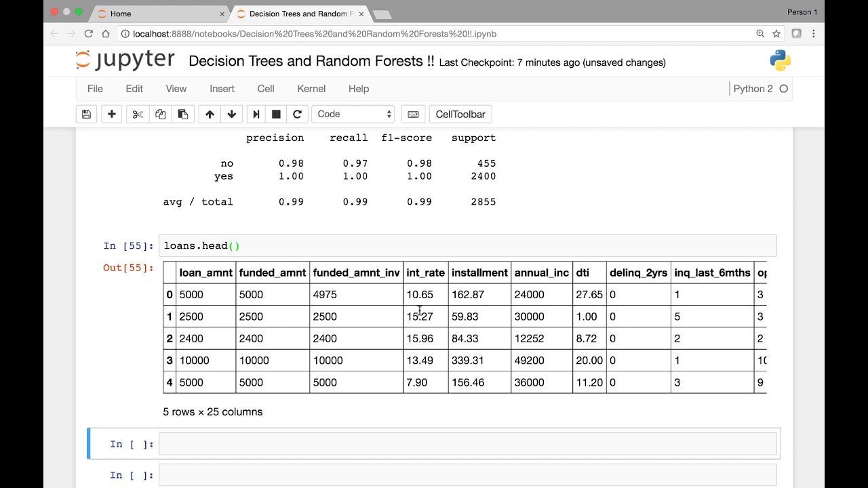Rename notebook title Decision Trees and Random Forests
The height and width of the screenshot is (488, 868).
click(x=311, y=61)
